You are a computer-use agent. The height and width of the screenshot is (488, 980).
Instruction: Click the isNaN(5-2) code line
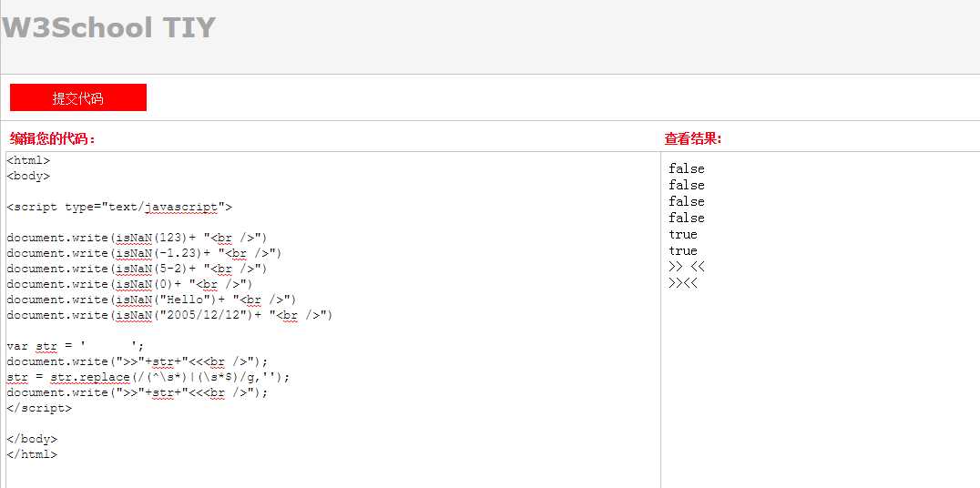click(x=137, y=269)
